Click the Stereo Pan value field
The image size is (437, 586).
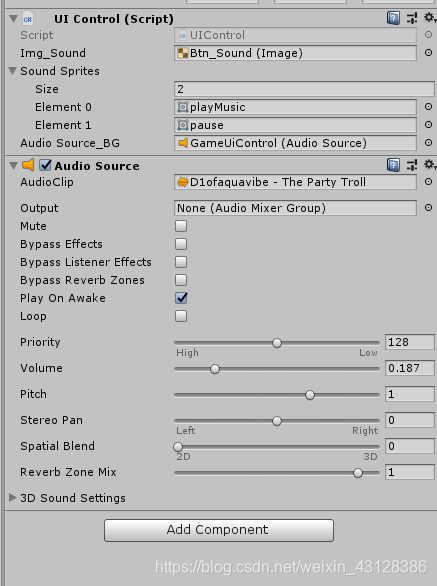pos(410,420)
